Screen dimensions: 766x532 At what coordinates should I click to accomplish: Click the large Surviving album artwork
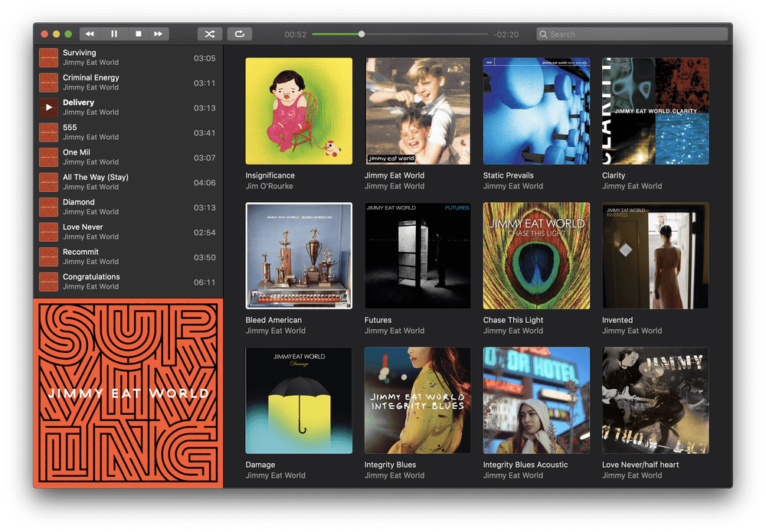tap(128, 393)
